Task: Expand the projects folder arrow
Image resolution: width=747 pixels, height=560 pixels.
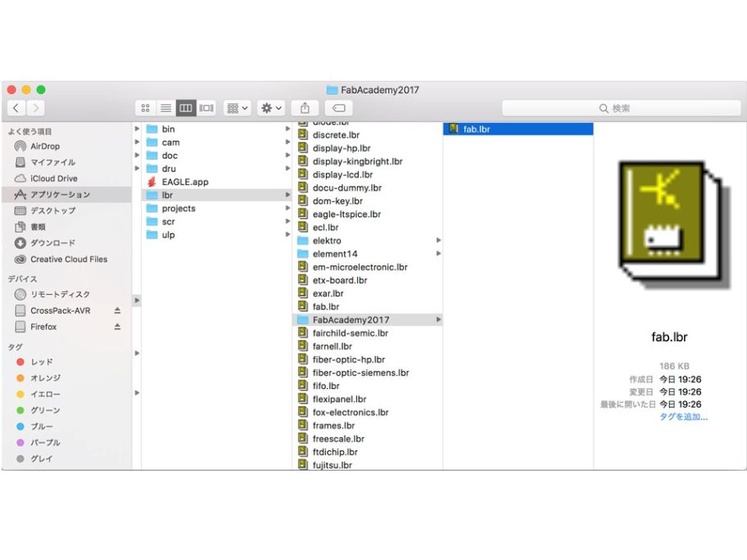Action: pos(287,209)
